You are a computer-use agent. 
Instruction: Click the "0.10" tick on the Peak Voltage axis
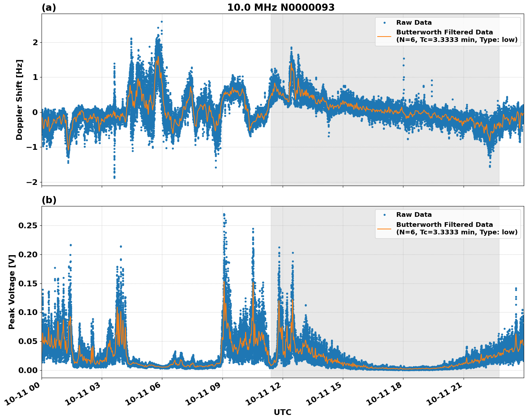point(28,312)
